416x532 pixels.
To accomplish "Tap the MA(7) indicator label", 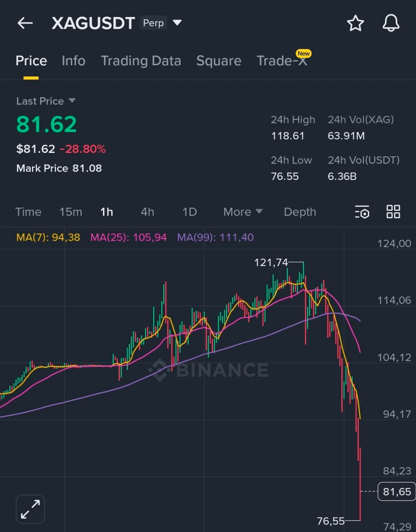I will coord(48,238).
